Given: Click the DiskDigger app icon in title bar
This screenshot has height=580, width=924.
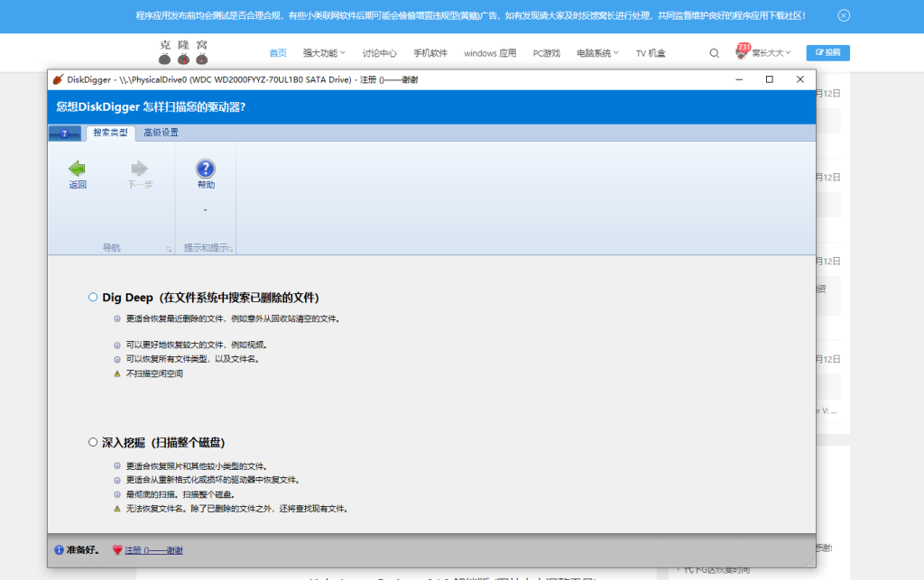Looking at the screenshot, I should (58, 79).
